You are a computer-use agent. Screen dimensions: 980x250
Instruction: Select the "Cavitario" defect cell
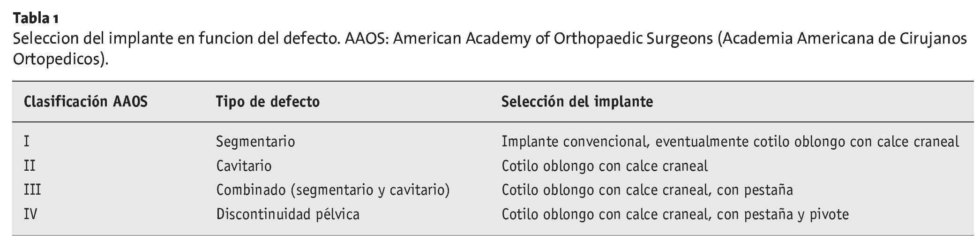click(244, 166)
